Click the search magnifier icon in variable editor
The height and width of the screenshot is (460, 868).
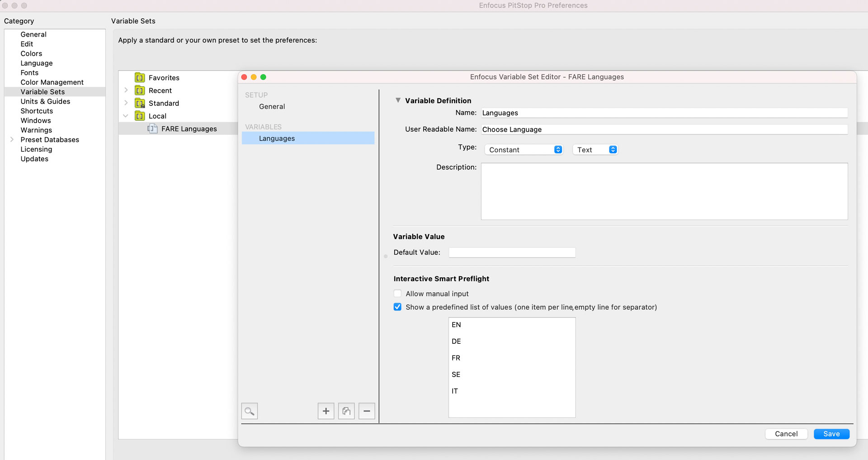(250, 411)
